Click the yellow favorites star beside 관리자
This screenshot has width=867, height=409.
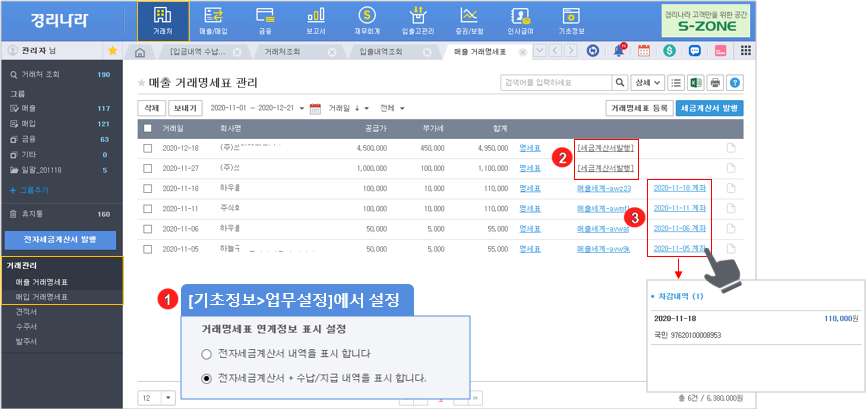(112, 51)
